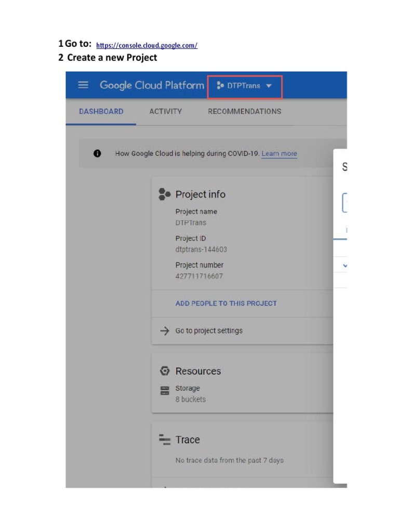The width and height of the screenshot is (399, 532).
Task: Click the project hexagon icon beside DTPTrans
Action: tap(220, 86)
